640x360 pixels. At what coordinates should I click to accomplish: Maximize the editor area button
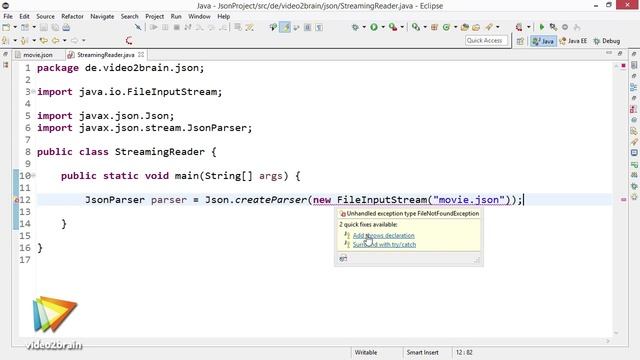(x=620, y=53)
